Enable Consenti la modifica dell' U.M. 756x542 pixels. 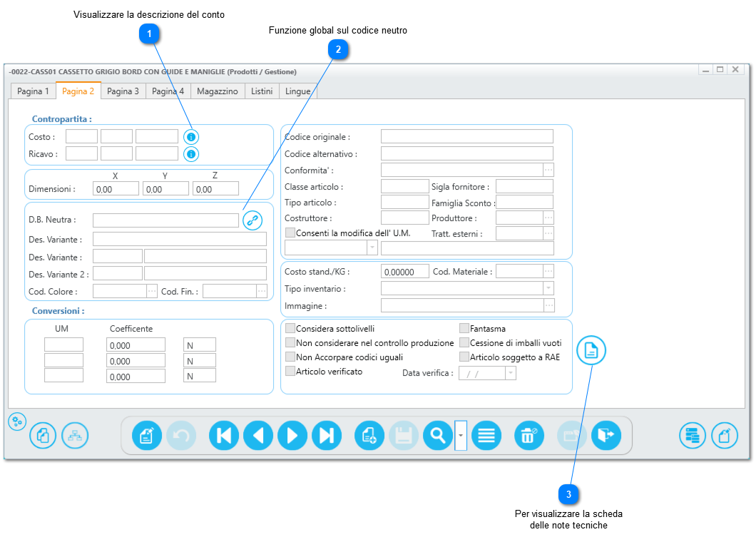tap(290, 233)
